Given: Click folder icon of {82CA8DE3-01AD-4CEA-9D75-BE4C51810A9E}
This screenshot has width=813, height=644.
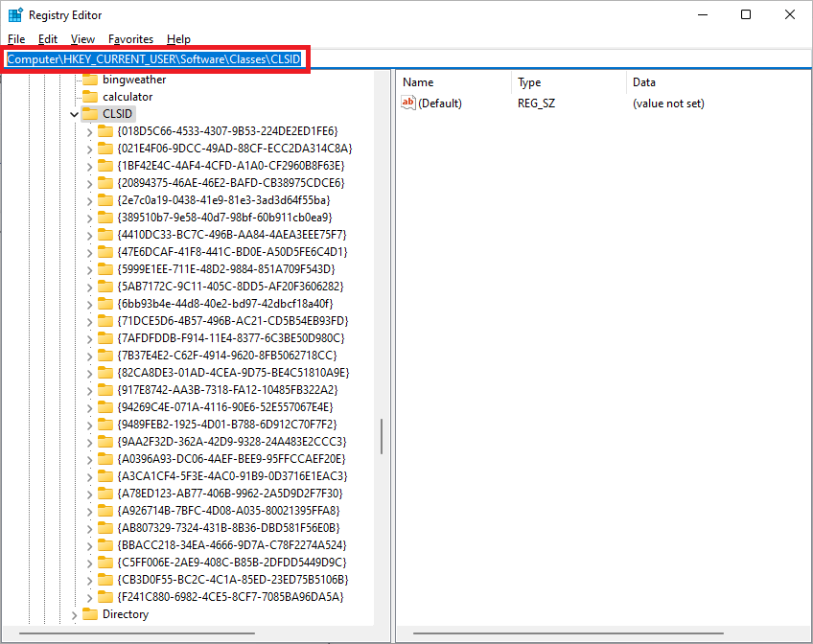Looking at the screenshot, I should (105, 373).
